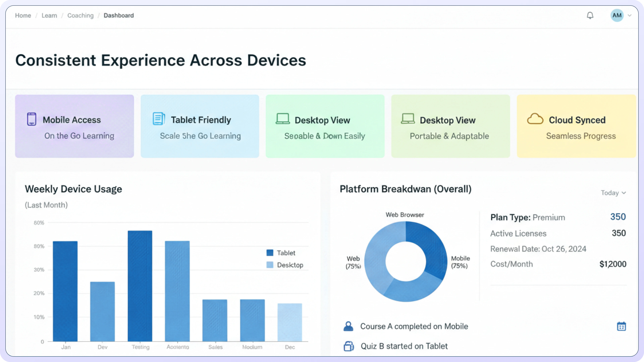This screenshot has height=362, width=644.
Task: Navigate to the Learn breadcrumb
Action: (x=49, y=15)
